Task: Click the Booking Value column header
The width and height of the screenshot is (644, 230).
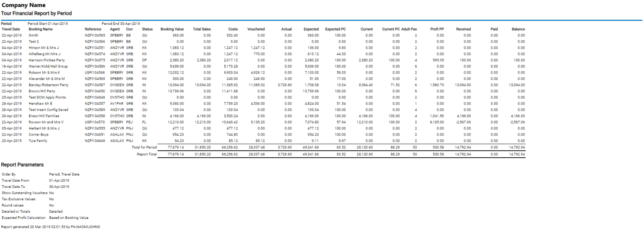Action: (x=172, y=29)
